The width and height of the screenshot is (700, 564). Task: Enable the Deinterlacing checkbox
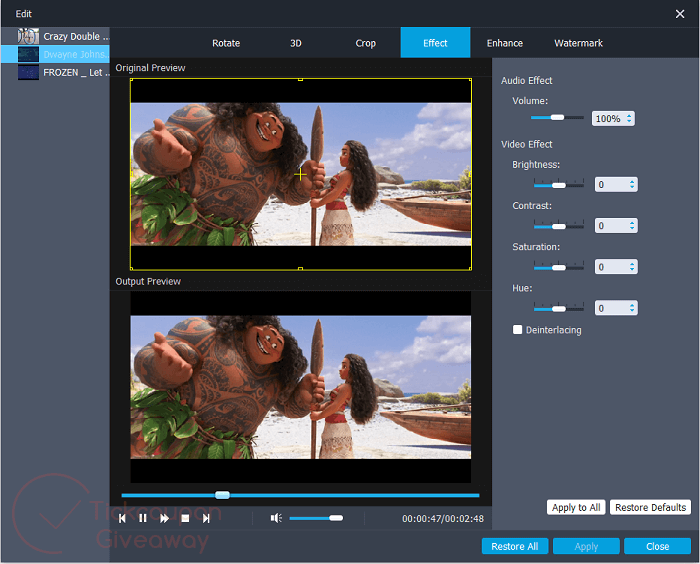(x=517, y=330)
